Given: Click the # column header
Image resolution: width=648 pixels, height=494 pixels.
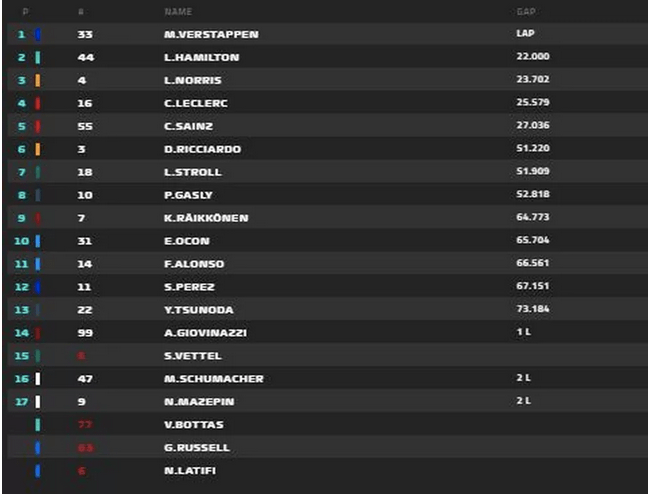Looking at the screenshot, I should [80, 12].
